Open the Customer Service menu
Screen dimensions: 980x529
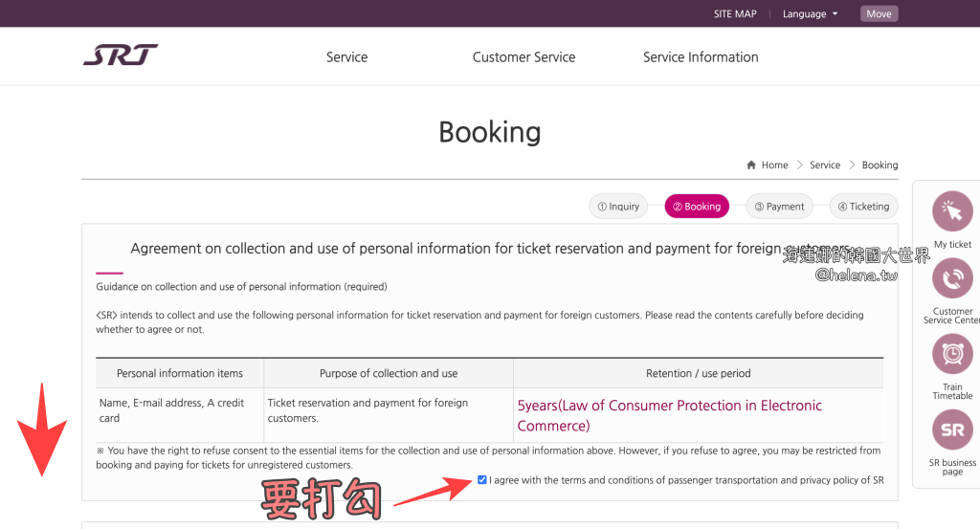pyautogui.click(x=523, y=57)
